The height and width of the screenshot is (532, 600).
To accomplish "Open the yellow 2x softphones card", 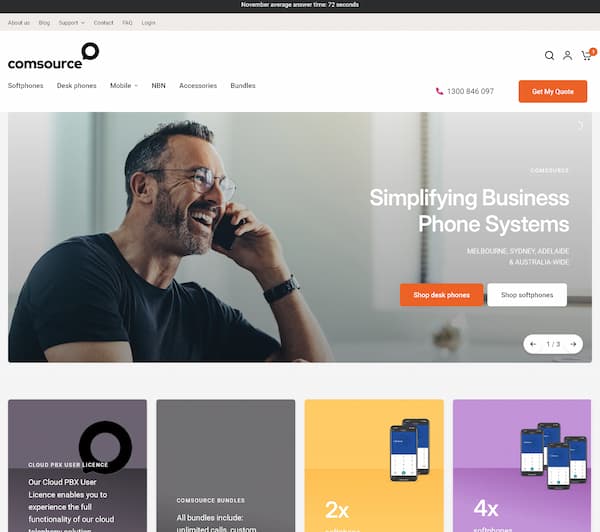I will point(374,466).
